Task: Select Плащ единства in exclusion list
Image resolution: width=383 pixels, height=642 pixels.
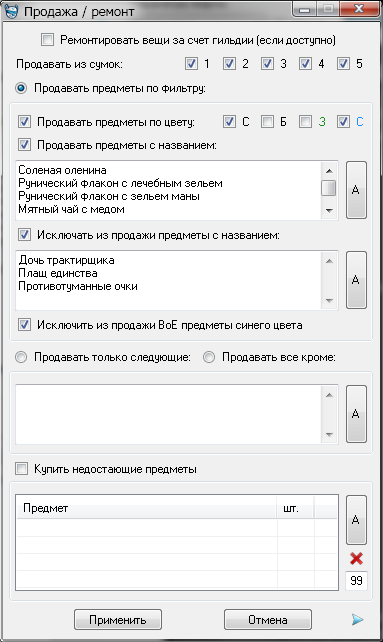Action: pos(58,273)
